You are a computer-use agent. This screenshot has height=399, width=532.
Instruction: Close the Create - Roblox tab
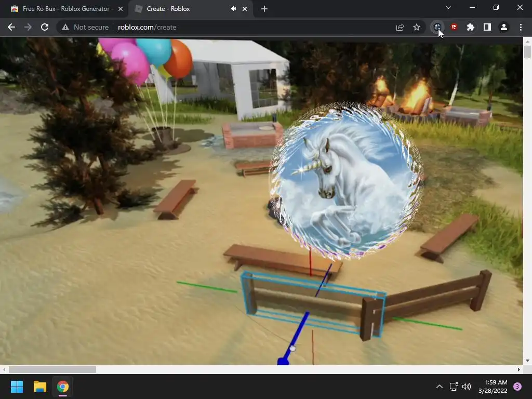[245, 9]
